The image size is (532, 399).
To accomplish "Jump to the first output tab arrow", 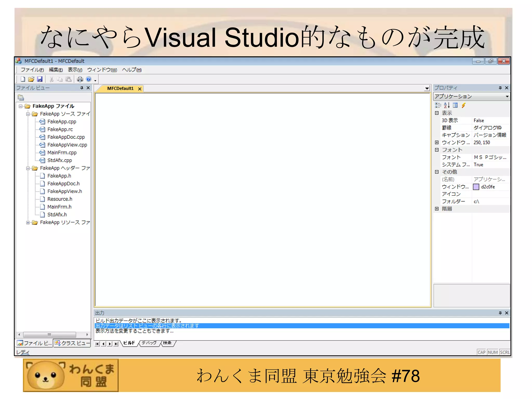I will point(97,344).
